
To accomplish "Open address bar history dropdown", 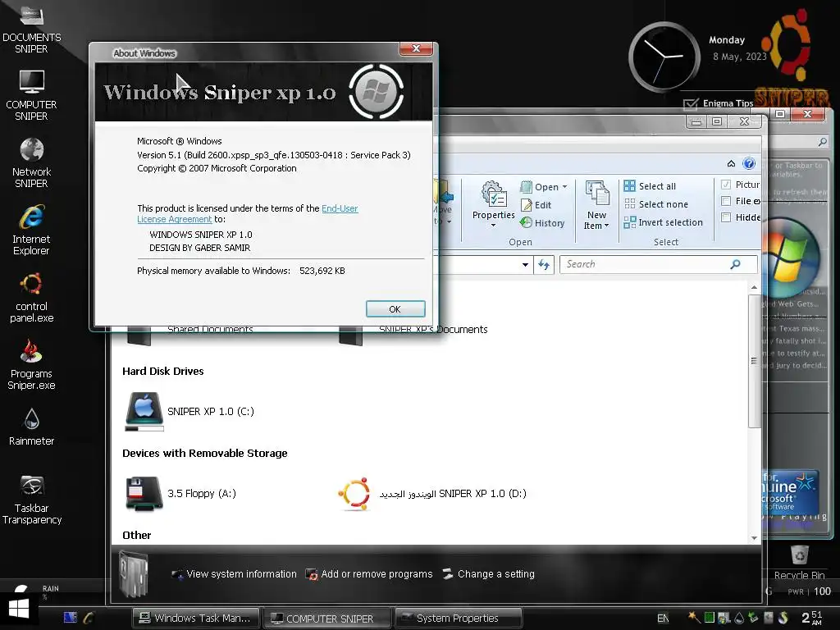I will coord(525,265).
